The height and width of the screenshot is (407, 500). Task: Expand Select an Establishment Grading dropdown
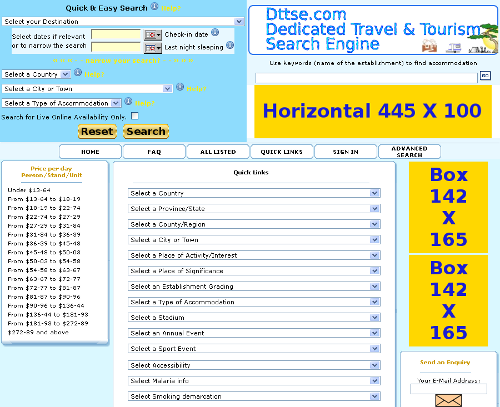pyautogui.click(x=254, y=286)
